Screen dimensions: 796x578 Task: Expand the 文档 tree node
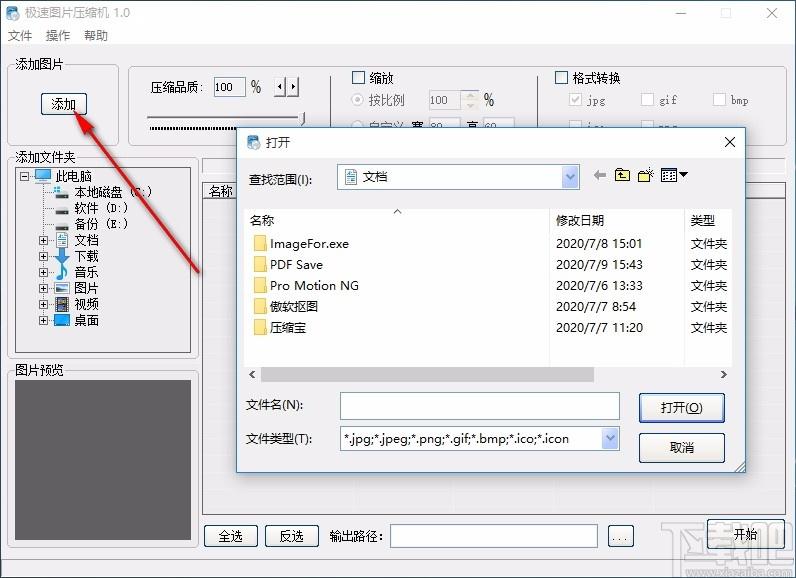click(44, 241)
